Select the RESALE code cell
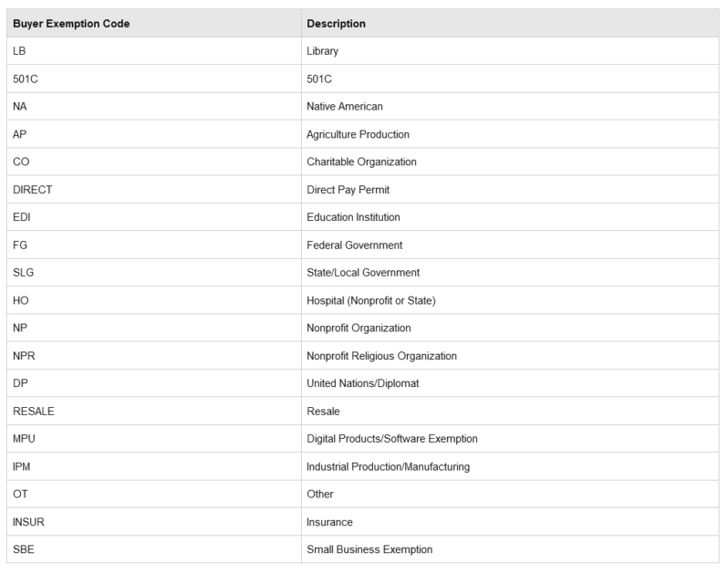Image resolution: width=728 pixels, height=574 pixels. tap(34, 411)
